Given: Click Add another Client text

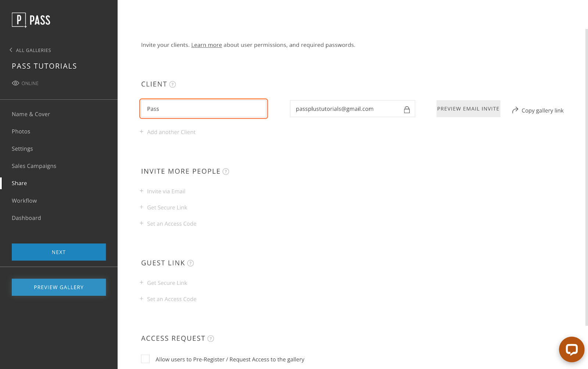Looking at the screenshot, I should (171, 132).
